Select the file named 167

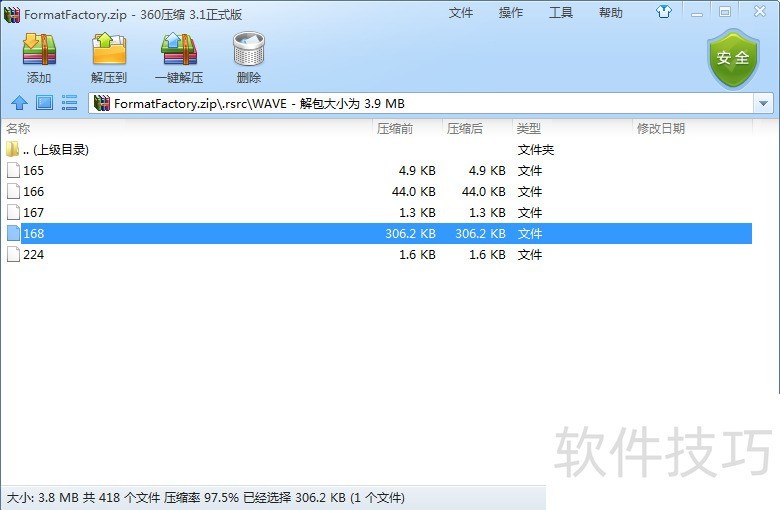pos(378,212)
